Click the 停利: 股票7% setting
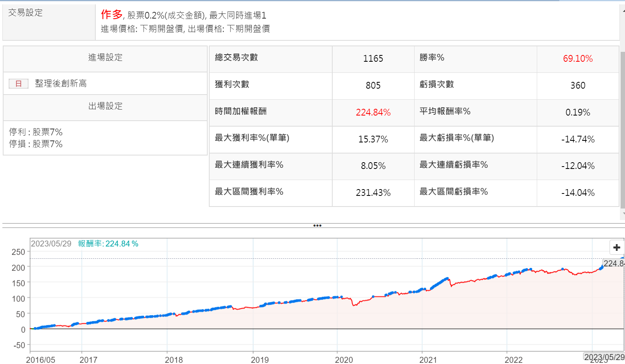The image size is (625, 364). [36, 132]
